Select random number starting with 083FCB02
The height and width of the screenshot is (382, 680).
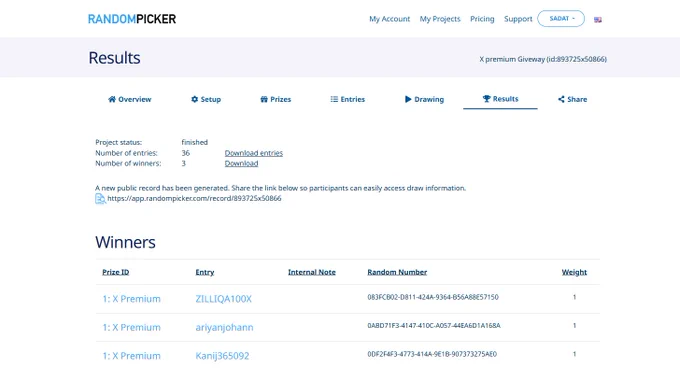coord(433,297)
